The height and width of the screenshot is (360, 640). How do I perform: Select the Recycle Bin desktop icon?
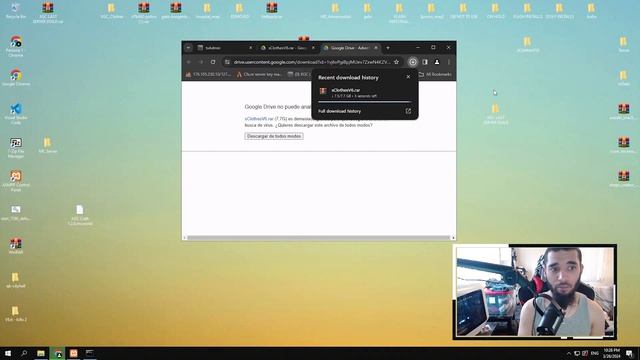(16, 11)
